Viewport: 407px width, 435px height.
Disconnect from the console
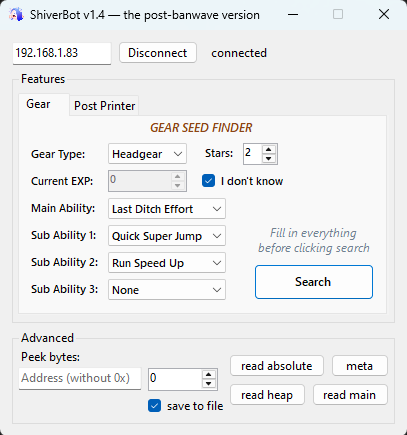pyautogui.click(x=158, y=53)
